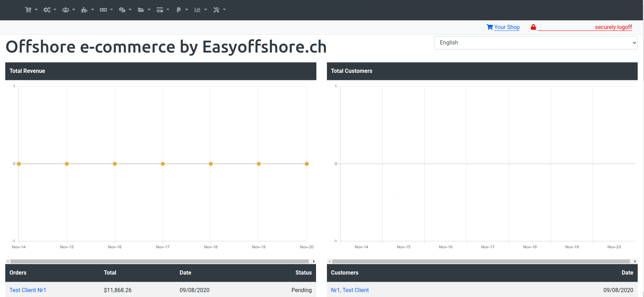Image resolution: width=644 pixels, height=297 pixels.
Task: Click the Nov-15 point on Total Revenue chart
Action: point(67,164)
